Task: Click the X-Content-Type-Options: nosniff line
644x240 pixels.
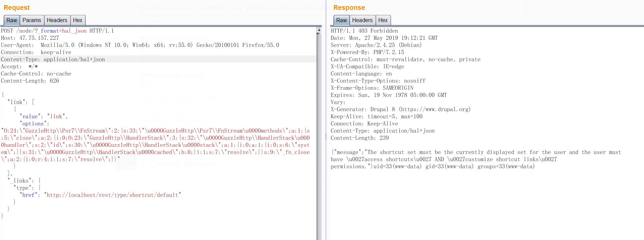Action: point(378,81)
